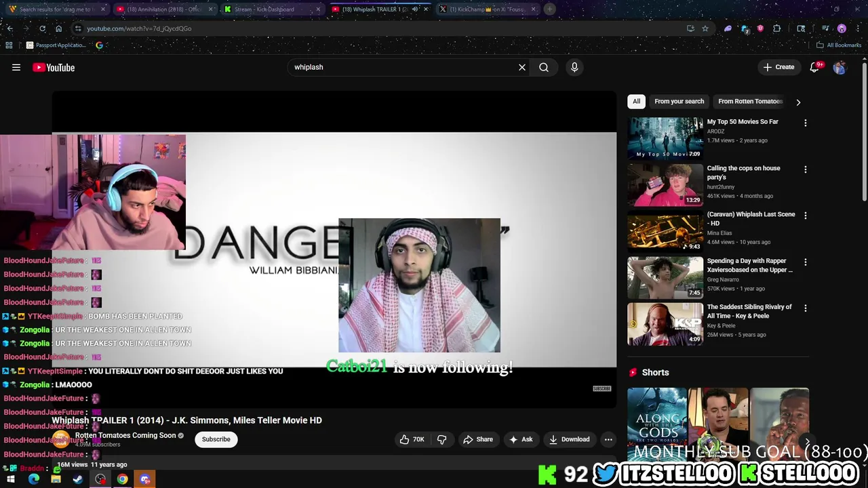The width and height of the screenshot is (868, 488).
Task: Open the YouTube guide hamburger menu
Action: [16, 67]
